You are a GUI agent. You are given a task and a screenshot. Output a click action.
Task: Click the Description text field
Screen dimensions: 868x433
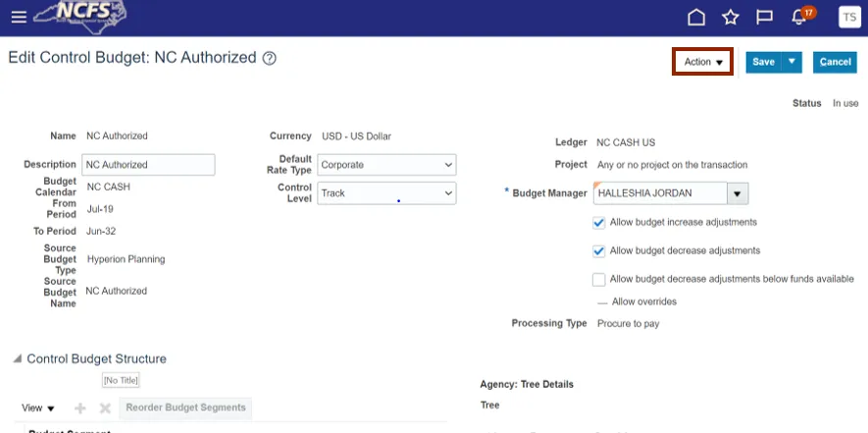coord(148,165)
